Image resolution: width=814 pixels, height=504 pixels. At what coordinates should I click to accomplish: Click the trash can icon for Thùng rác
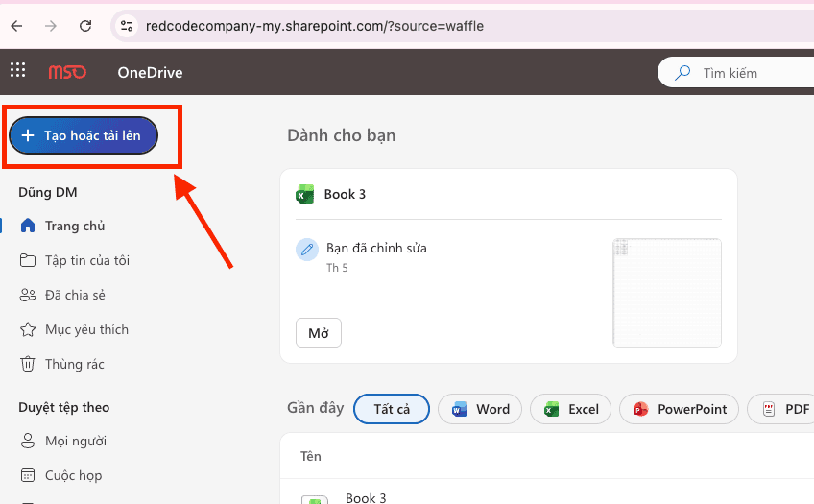pyautogui.click(x=28, y=364)
